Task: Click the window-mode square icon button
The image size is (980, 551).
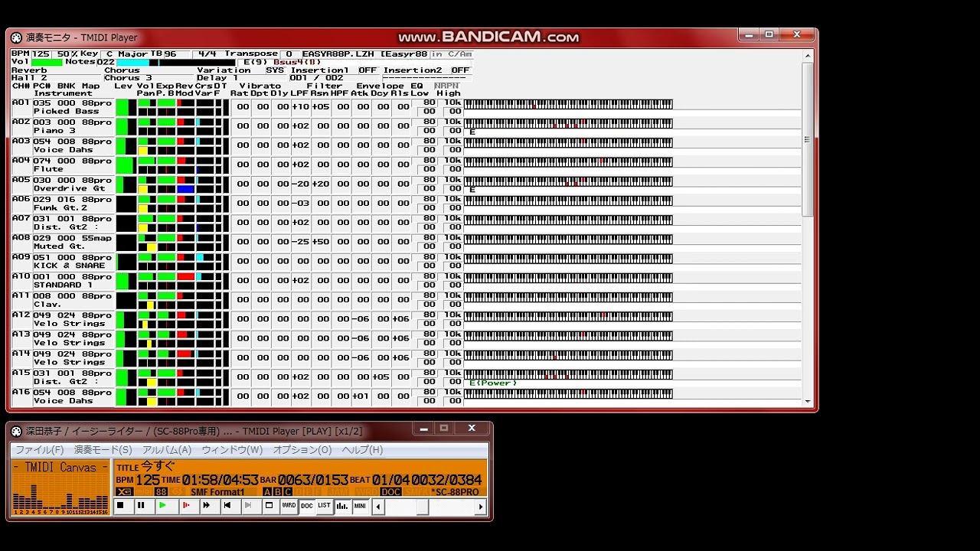Action: pyautogui.click(x=269, y=506)
